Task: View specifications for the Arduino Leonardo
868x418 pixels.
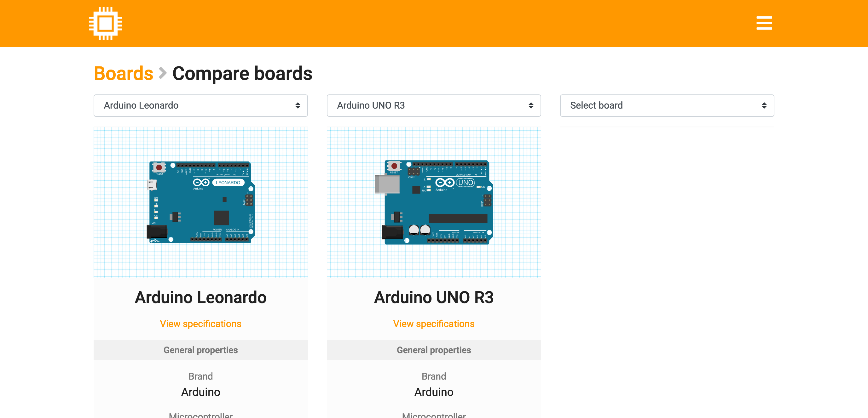Action: (x=200, y=324)
